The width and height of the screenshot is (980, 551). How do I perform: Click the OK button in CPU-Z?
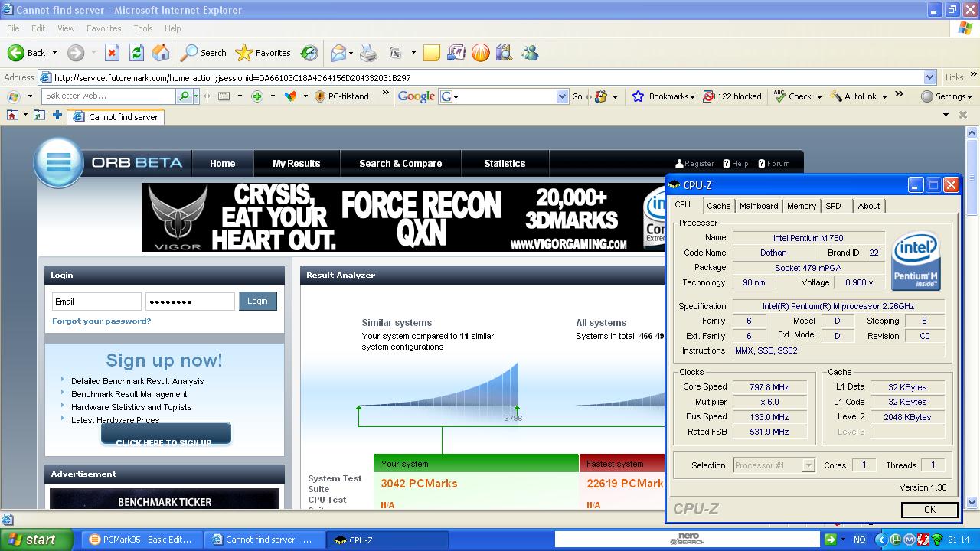(929, 510)
